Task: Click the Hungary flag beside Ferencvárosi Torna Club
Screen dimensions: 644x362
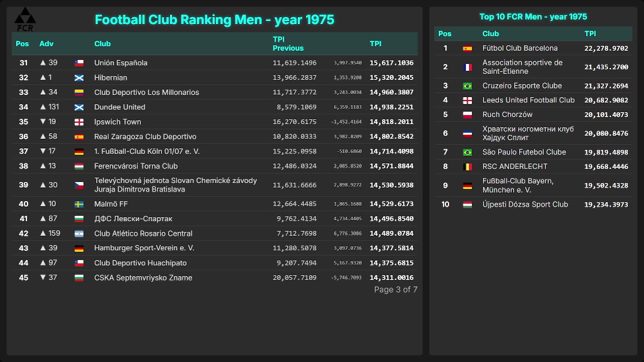Action: [79, 166]
